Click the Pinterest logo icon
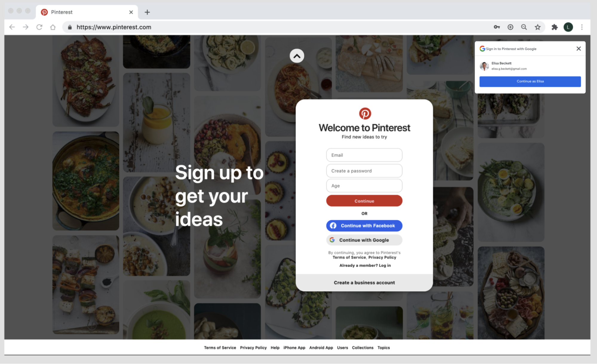 click(x=365, y=113)
